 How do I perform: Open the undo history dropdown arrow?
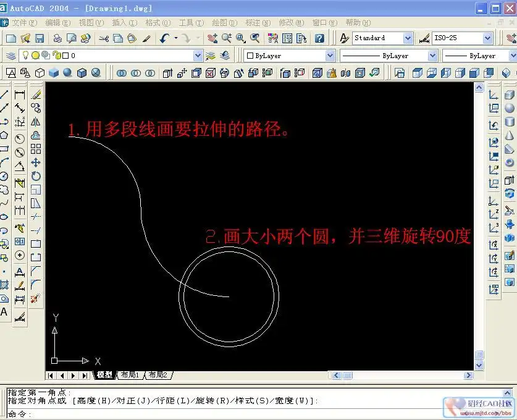(x=176, y=38)
